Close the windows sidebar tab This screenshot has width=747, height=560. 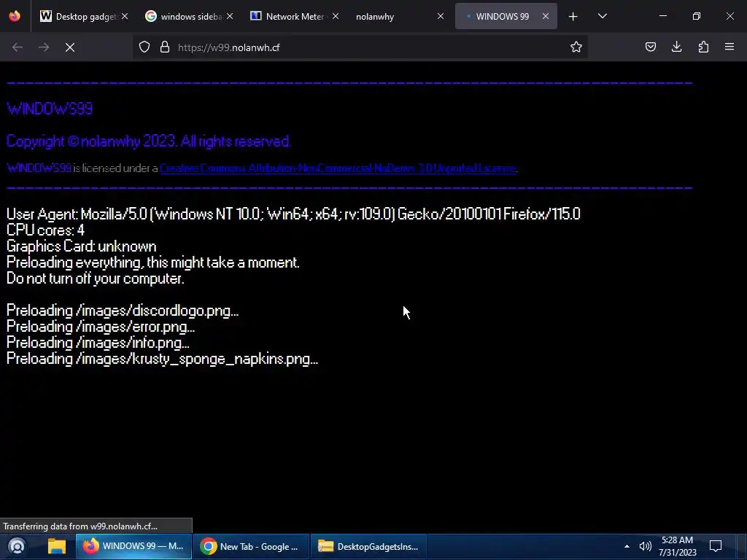tap(230, 16)
